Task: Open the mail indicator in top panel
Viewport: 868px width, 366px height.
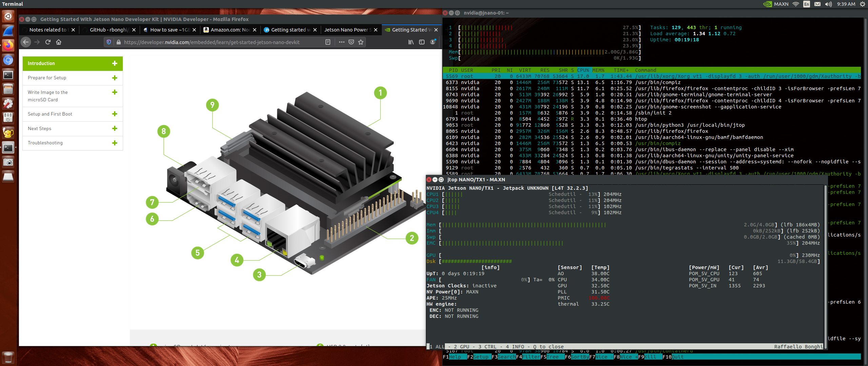Action: 817,4
